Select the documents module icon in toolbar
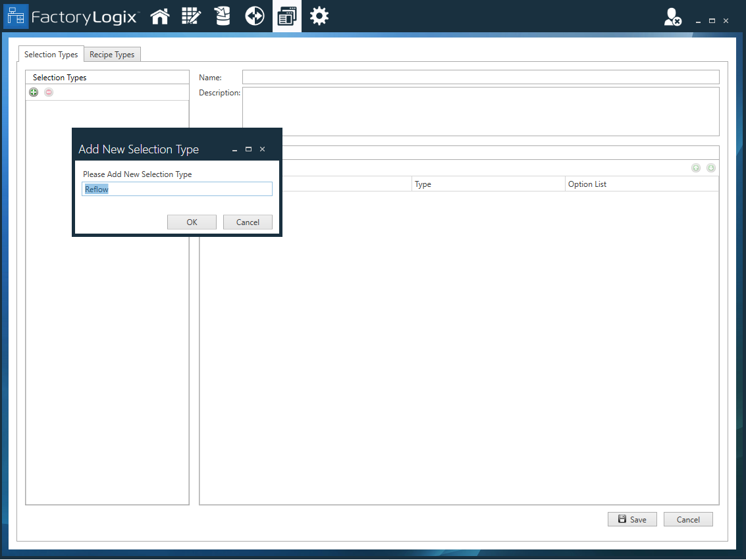Screen dimensions: 746x560 coord(286,16)
